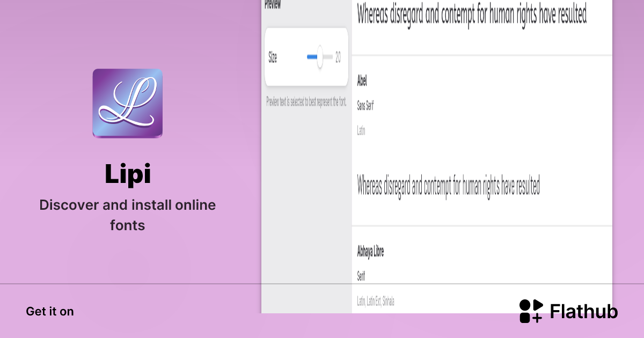Click the Lipi title heading

pos(127,174)
